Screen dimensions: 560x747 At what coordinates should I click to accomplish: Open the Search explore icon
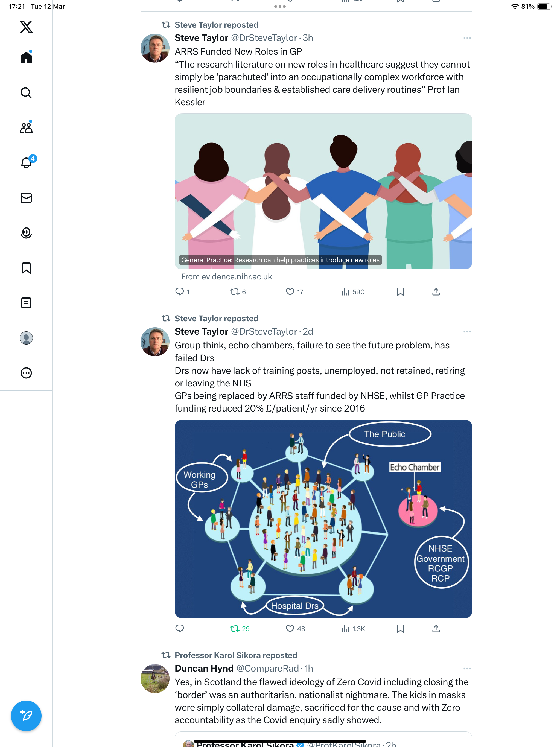(26, 92)
